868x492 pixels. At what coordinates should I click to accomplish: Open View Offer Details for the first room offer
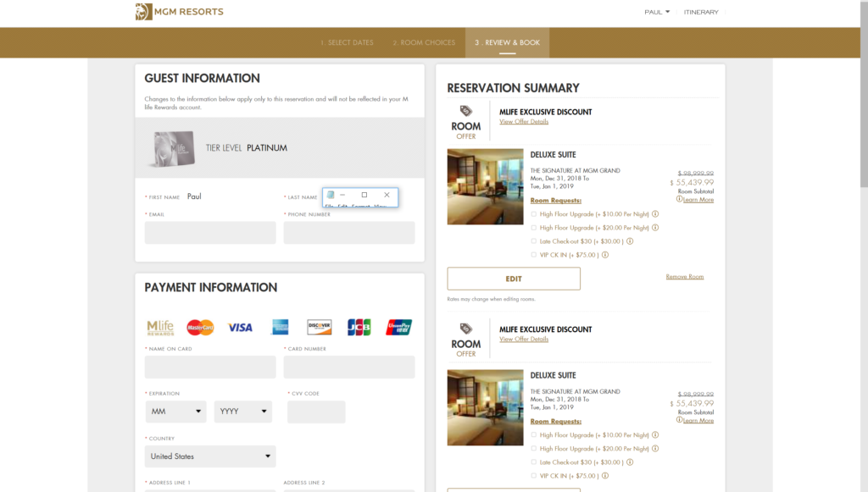[x=524, y=122]
